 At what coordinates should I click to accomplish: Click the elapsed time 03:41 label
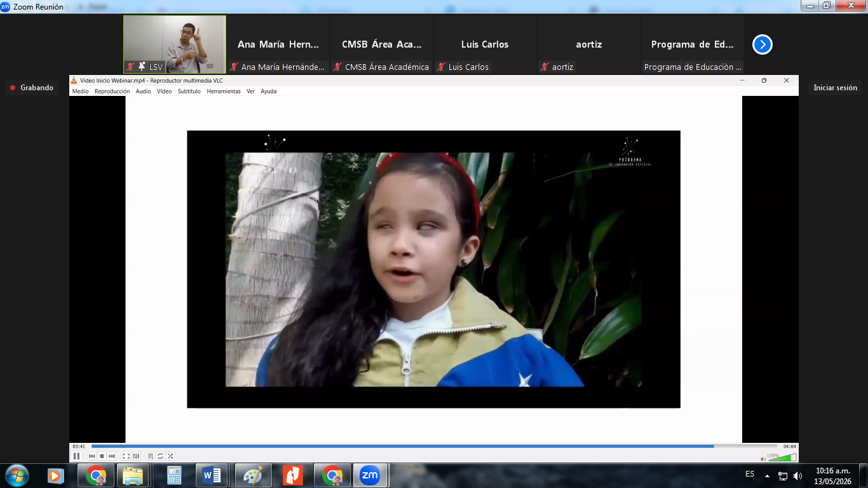[79, 446]
